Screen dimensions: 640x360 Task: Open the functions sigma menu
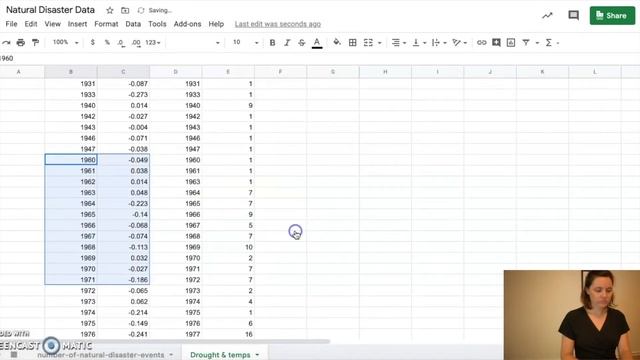point(549,42)
